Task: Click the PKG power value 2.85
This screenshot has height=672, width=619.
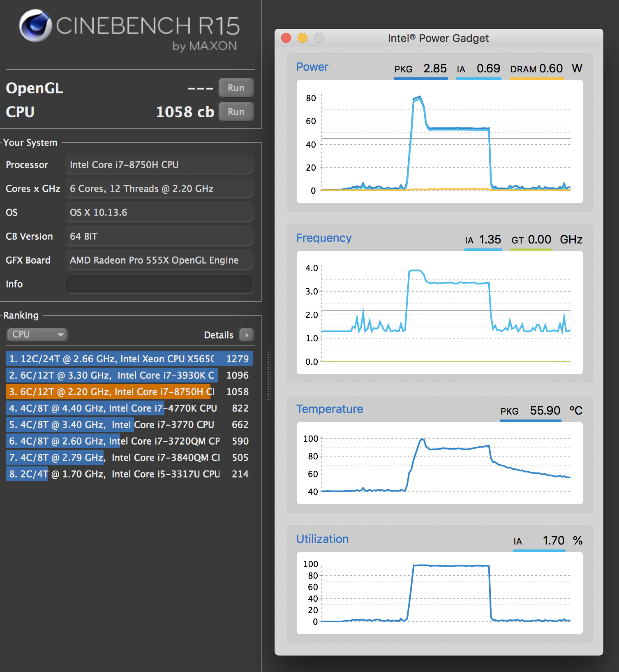Action: tap(435, 68)
